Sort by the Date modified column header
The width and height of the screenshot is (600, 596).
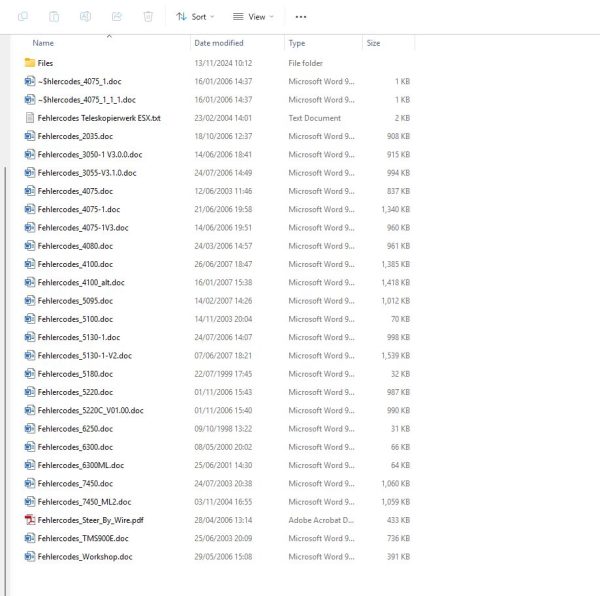pyautogui.click(x=218, y=43)
